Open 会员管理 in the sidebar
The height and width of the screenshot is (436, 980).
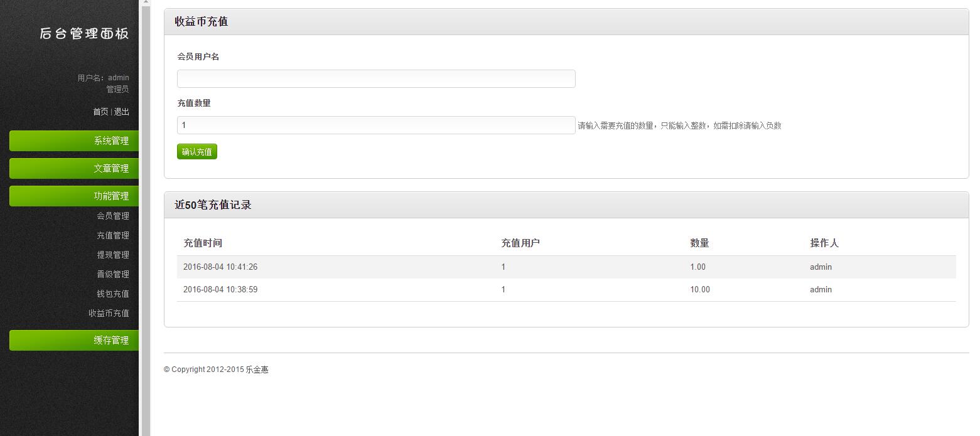(113, 216)
